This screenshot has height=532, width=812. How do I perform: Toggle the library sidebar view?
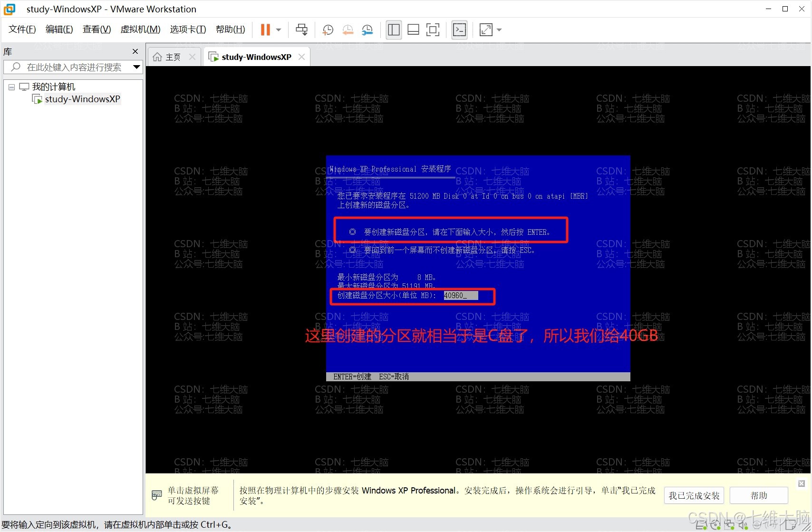tap(394, 30)
